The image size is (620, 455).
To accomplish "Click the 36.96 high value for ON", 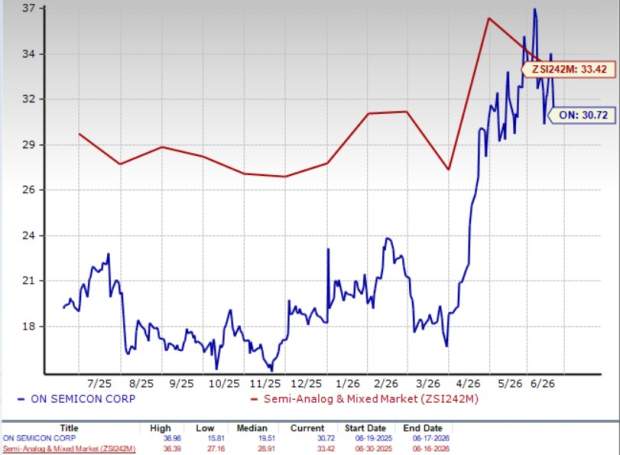I will pos(172,438).
